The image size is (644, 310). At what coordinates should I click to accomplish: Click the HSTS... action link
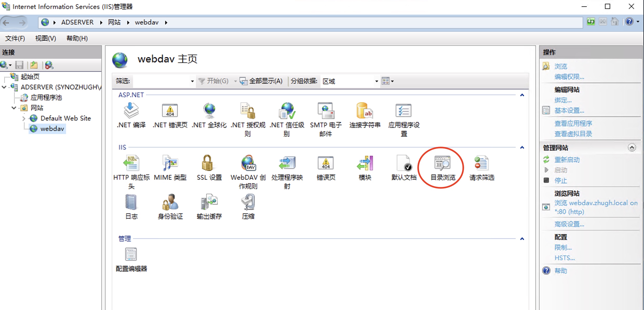(x=565, y=258)
